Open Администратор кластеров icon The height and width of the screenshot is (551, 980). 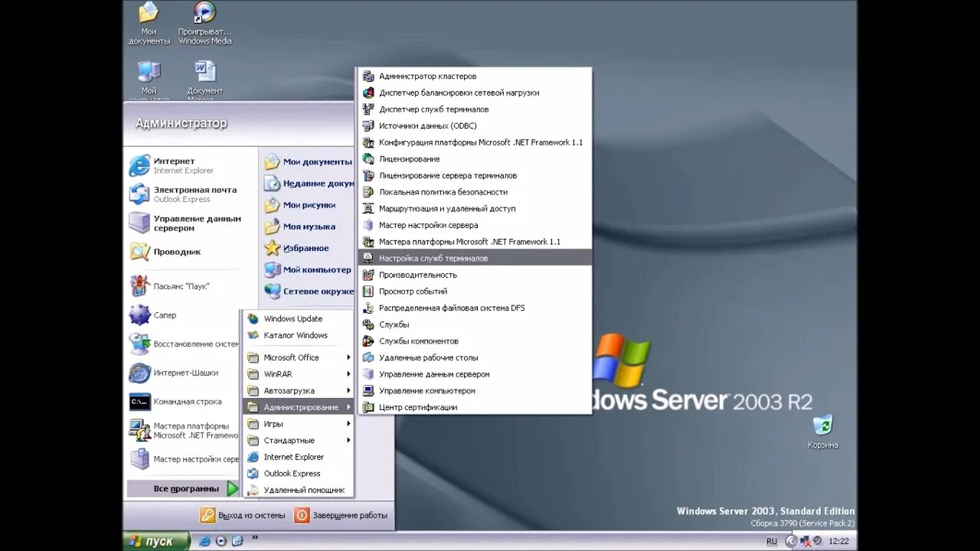[367, 76]
